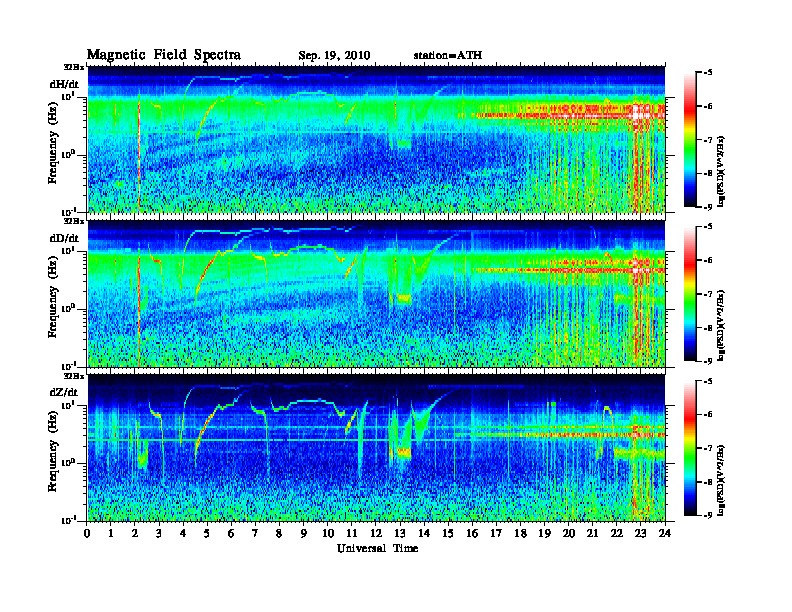Click the dH/dt spectrogram plot

[x=376, y=139]
